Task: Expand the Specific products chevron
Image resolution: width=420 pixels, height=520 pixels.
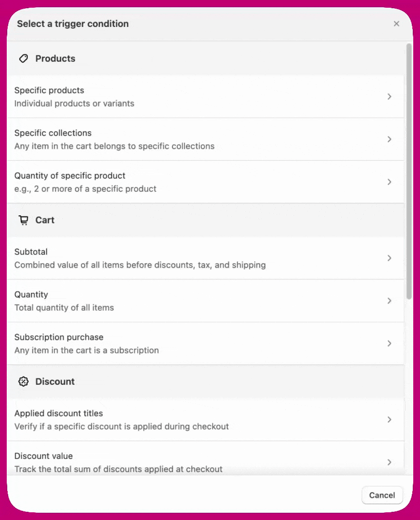Action: tap(389, 97)
